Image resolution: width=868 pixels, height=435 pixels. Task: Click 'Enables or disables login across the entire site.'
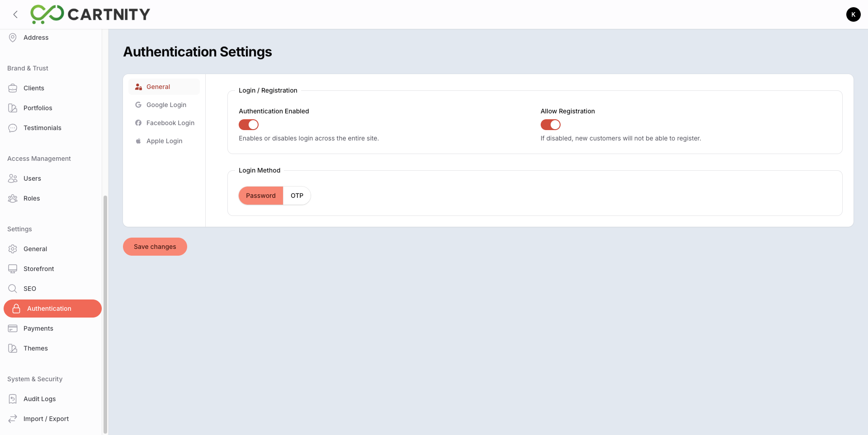click(x=309, y=138)
